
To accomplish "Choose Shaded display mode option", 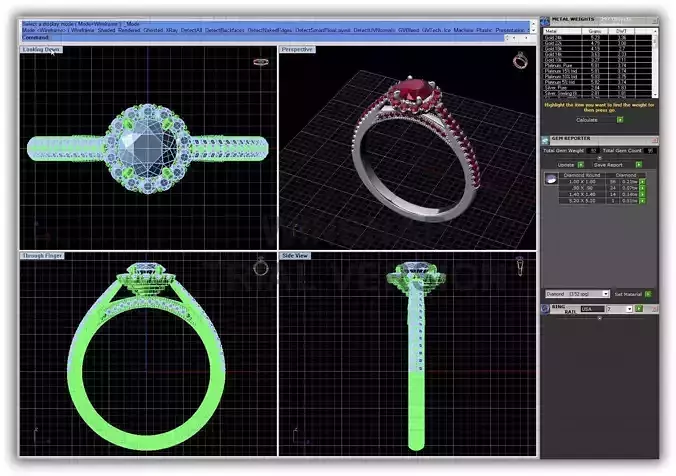I will point(106,30).
